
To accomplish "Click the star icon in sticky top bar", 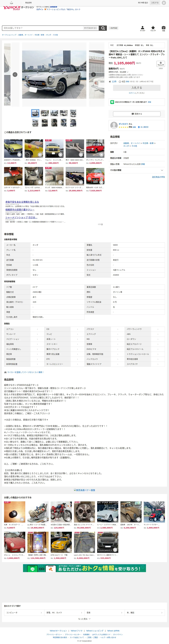I will coord(164,3).
